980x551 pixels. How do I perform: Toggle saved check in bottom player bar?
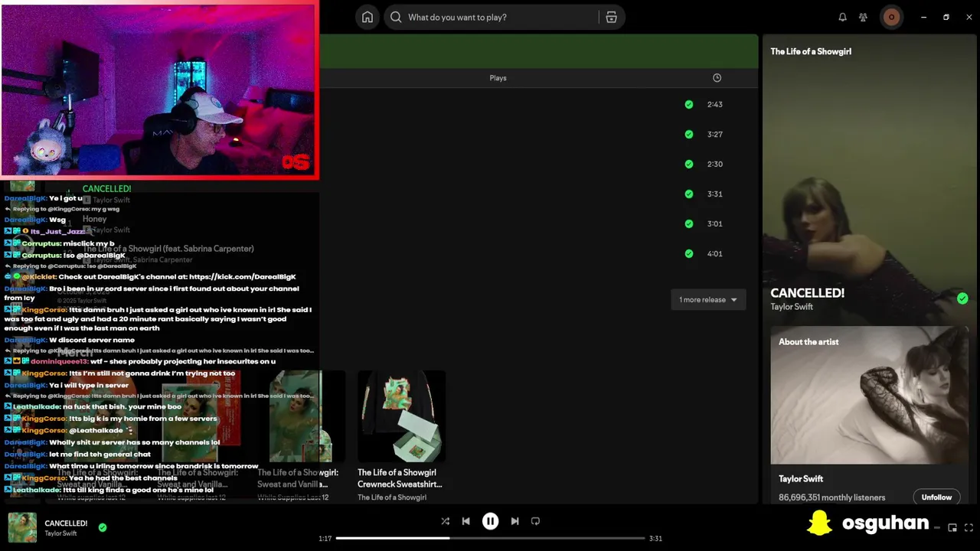103,527
